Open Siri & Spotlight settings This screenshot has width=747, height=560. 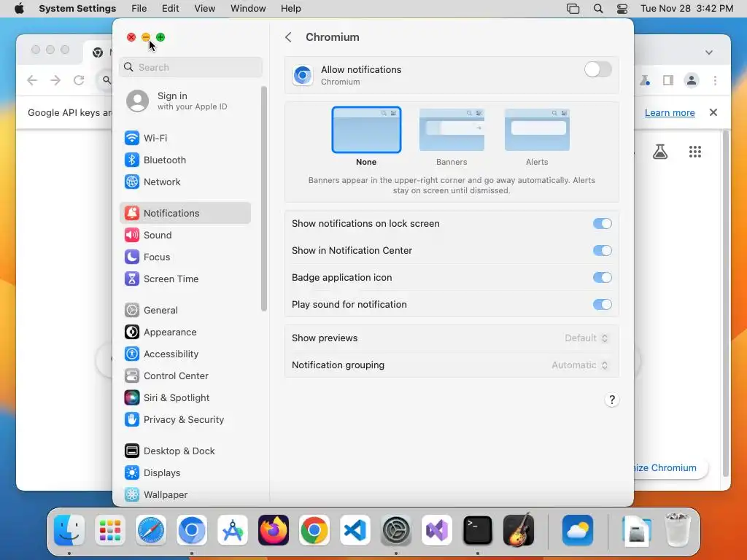185,398
